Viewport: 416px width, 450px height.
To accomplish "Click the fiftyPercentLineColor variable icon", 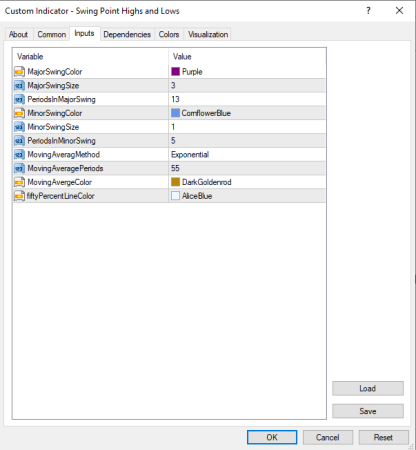I will click(19, 196).
